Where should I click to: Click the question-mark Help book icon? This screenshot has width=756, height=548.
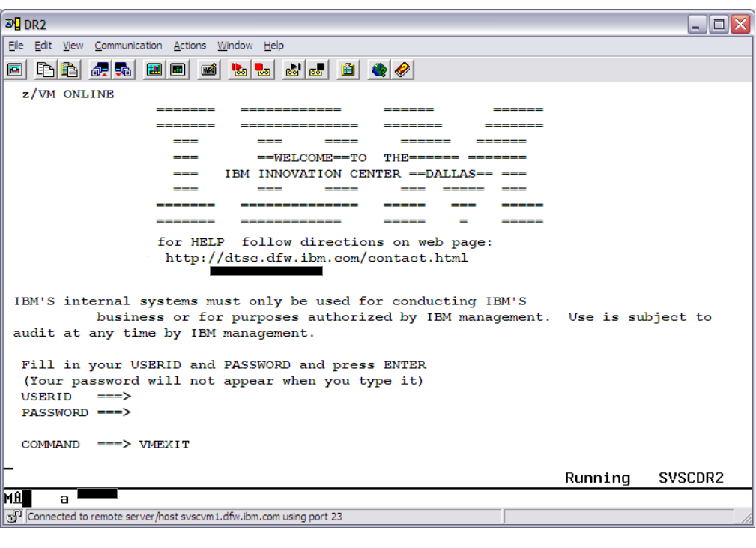402,70
